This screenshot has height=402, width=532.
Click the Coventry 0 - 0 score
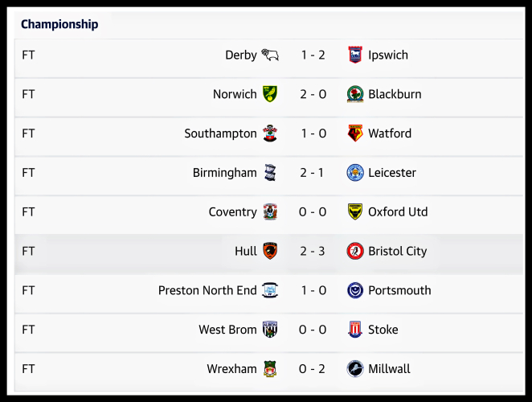click(x=313, y=212)
